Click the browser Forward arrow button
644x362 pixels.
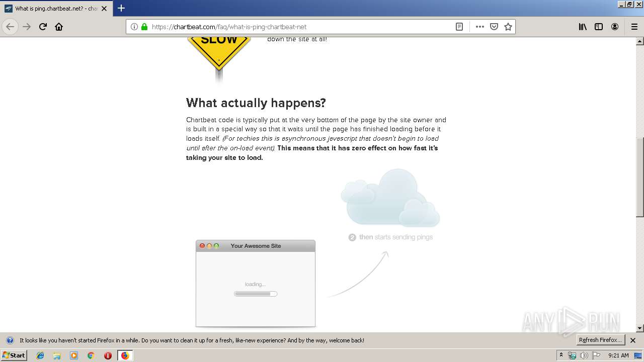pos(27,27)
